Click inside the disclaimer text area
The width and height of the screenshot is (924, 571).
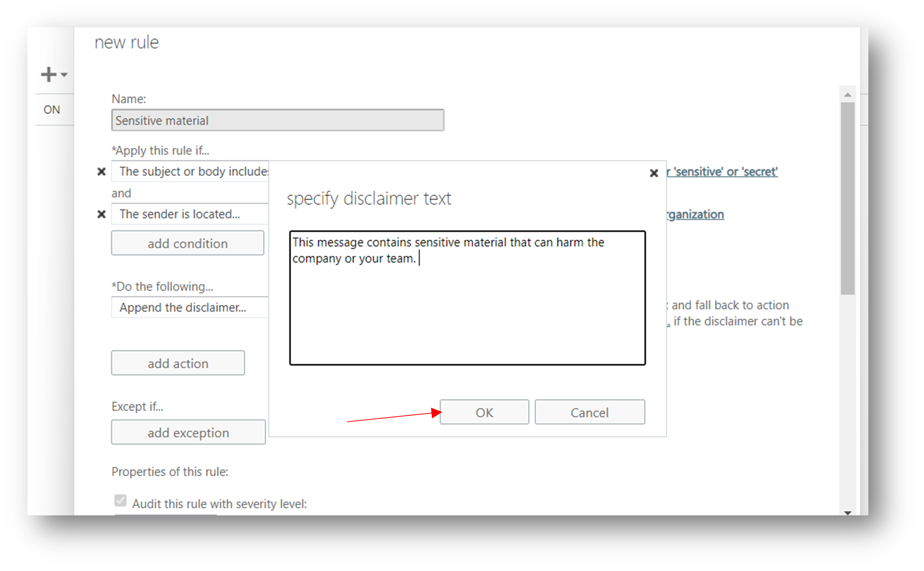pyautogui.click(x=467, y=310)
